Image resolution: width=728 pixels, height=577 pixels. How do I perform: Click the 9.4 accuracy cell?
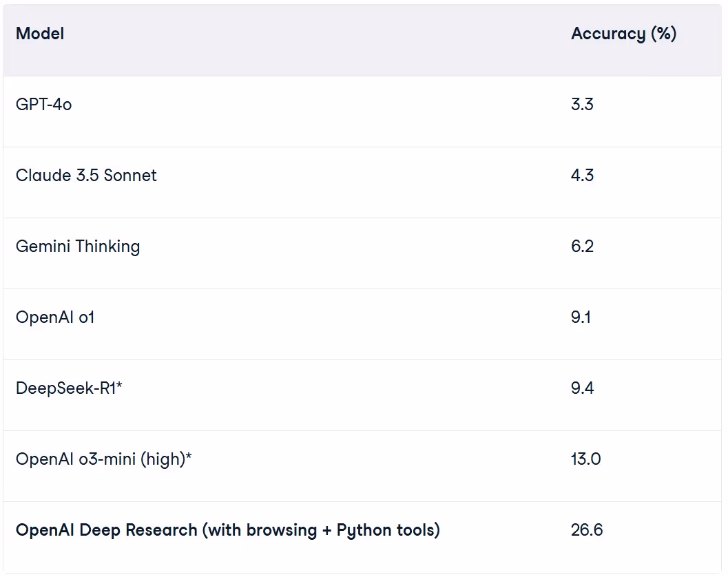582,388
